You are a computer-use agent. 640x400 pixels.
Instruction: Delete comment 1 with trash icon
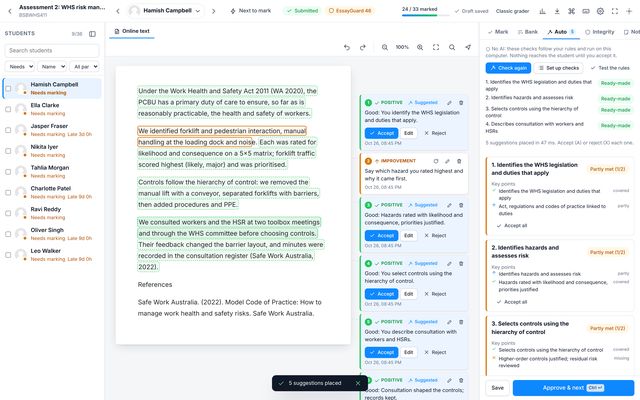[x=461, y=103]
